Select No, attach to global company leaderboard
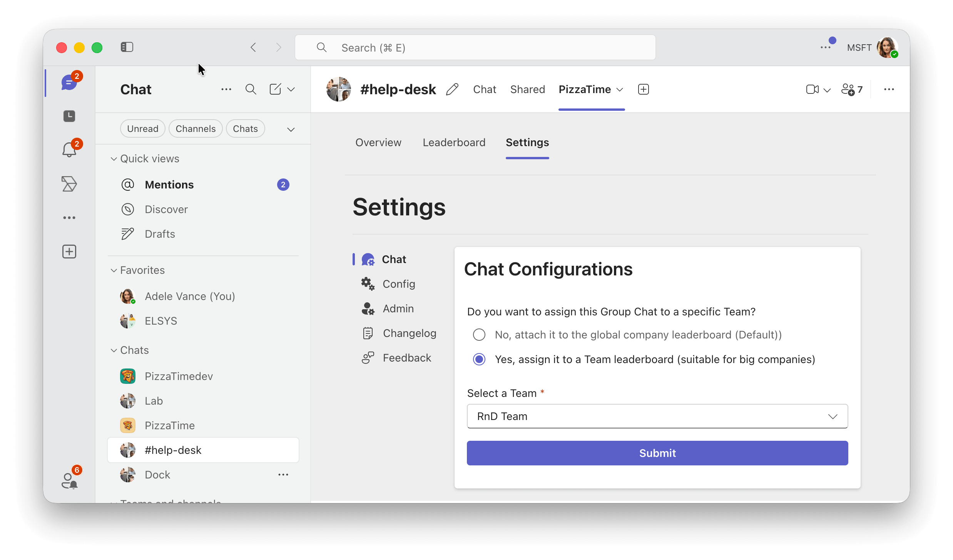This screenshot has height=560, width=953. click(479, 335)
